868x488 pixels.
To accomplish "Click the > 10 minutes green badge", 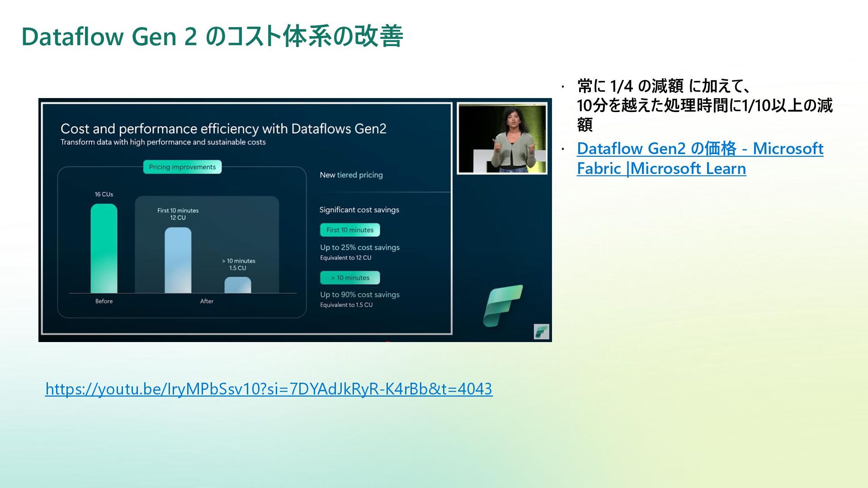I will click(x=350, y=278).
